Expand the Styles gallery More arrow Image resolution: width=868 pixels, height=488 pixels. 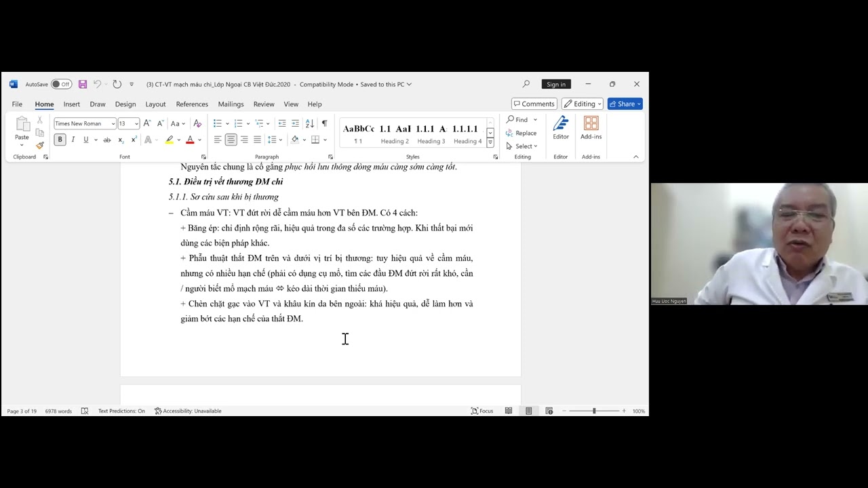pos(490,143)
